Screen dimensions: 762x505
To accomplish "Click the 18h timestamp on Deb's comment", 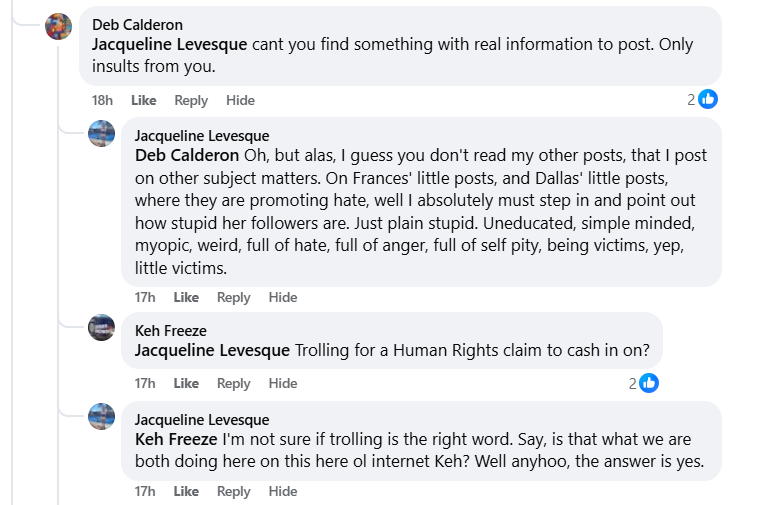I will click(102, 100).
